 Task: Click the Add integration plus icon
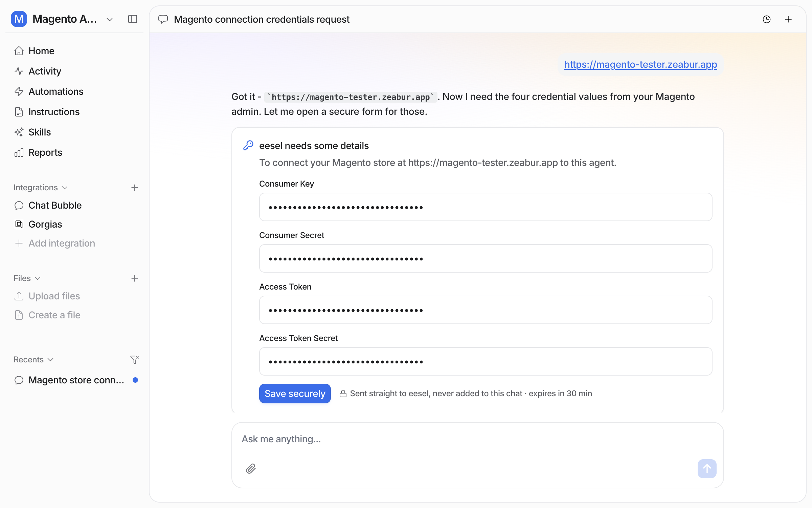[19, 243]
